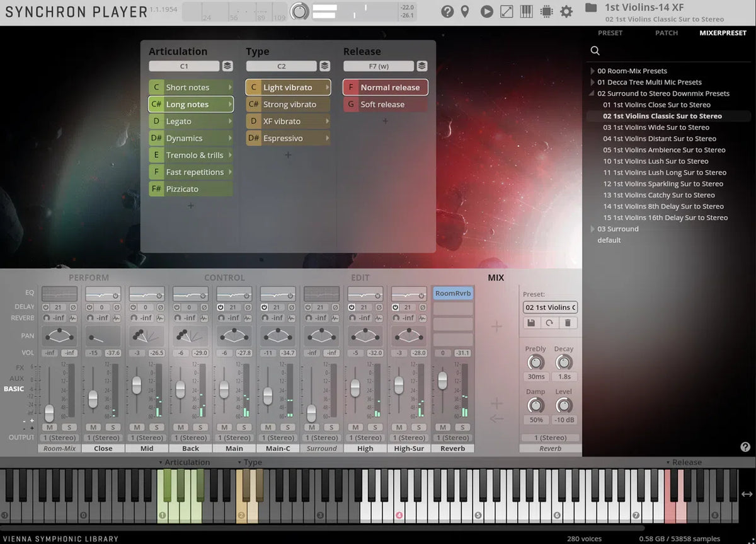Click the Reverb channel volume fader handle
The height and width of the screenshot is (544, 756).
click(442, 379)
